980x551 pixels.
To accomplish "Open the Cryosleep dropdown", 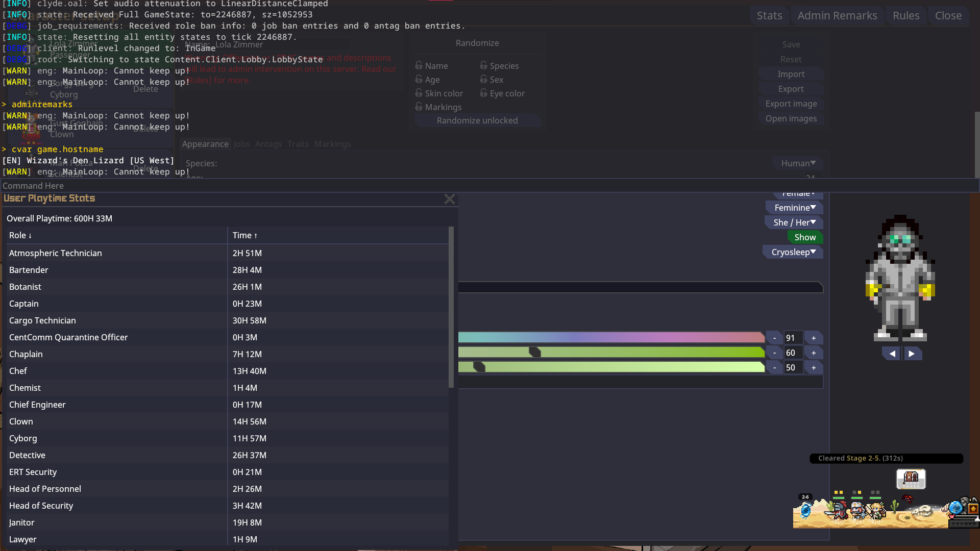I will tap(793, 252).
